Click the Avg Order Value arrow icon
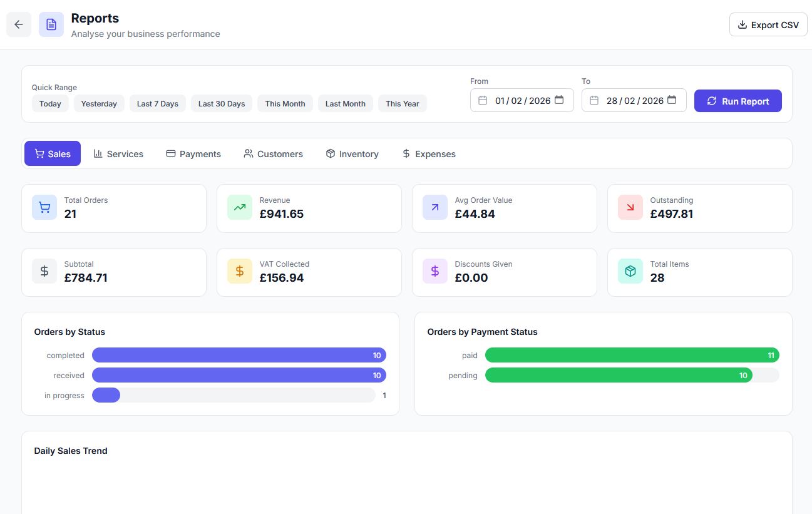 point(435,207)
